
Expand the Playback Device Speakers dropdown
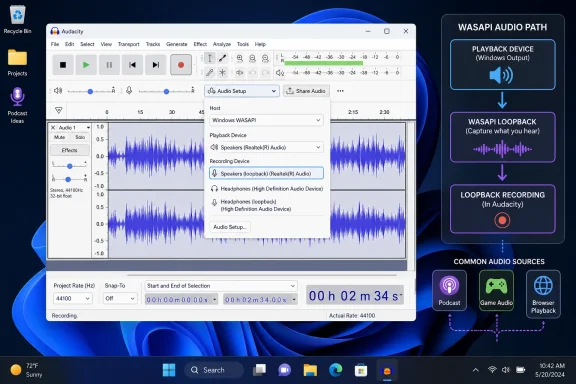[266, 147]
